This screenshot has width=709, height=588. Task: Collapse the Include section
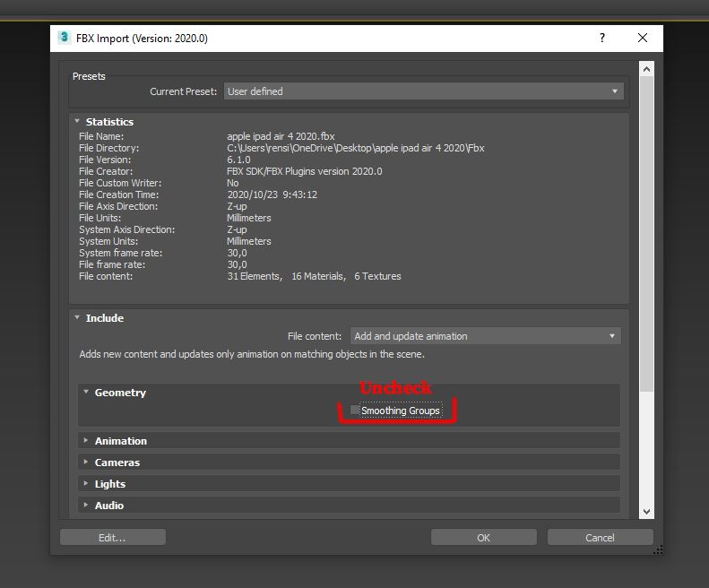tap(77, 318)
